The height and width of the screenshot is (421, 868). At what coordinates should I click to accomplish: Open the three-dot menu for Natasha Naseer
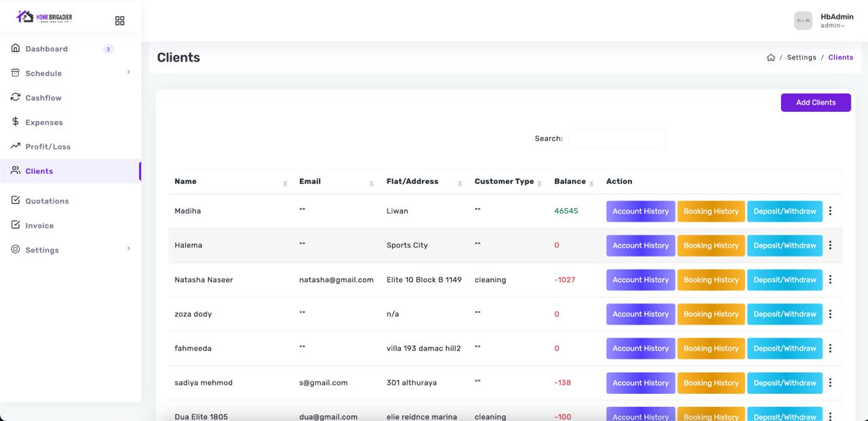(x=830, y=279)
